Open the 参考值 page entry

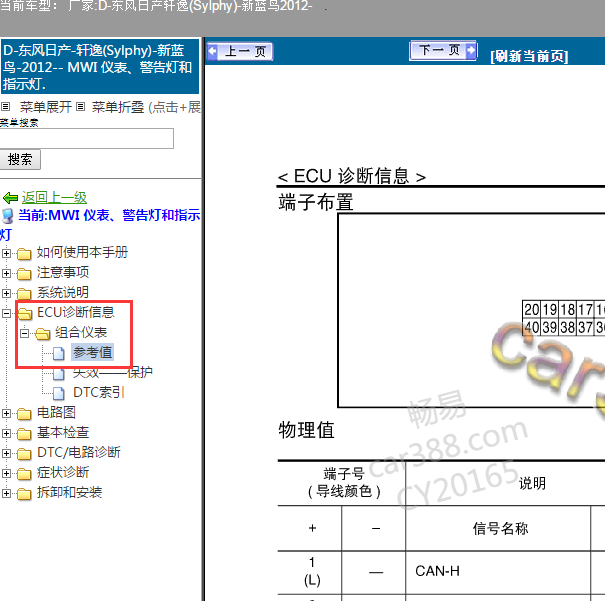[93, 352]
